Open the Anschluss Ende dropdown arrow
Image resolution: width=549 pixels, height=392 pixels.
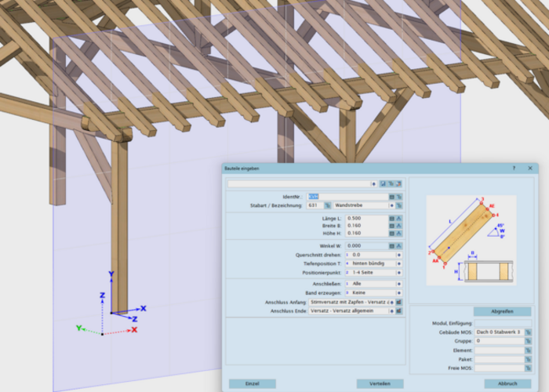pyautogui.click(x=392, y=310)
